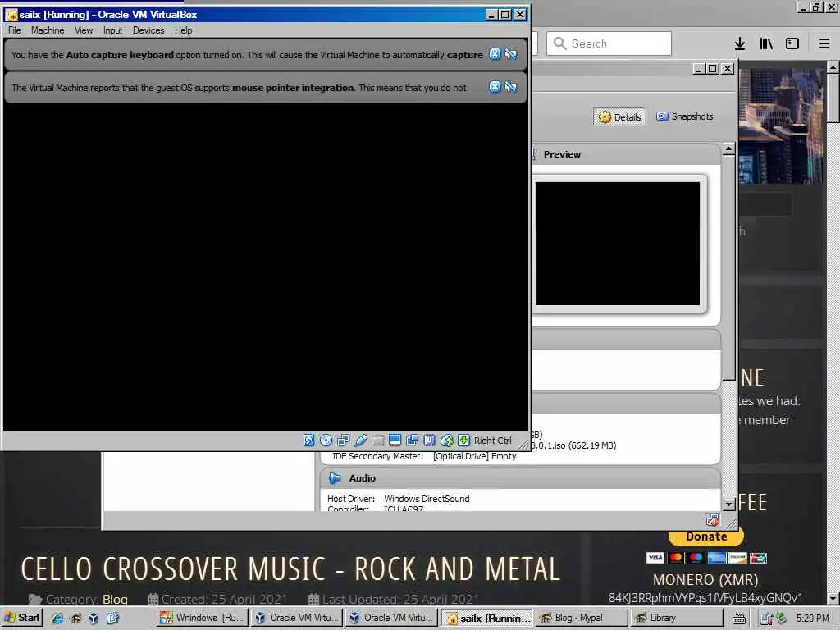Click the "Windows DirectSound" host driver value
The width and height of the screenshot is (840, 630).
427,499
